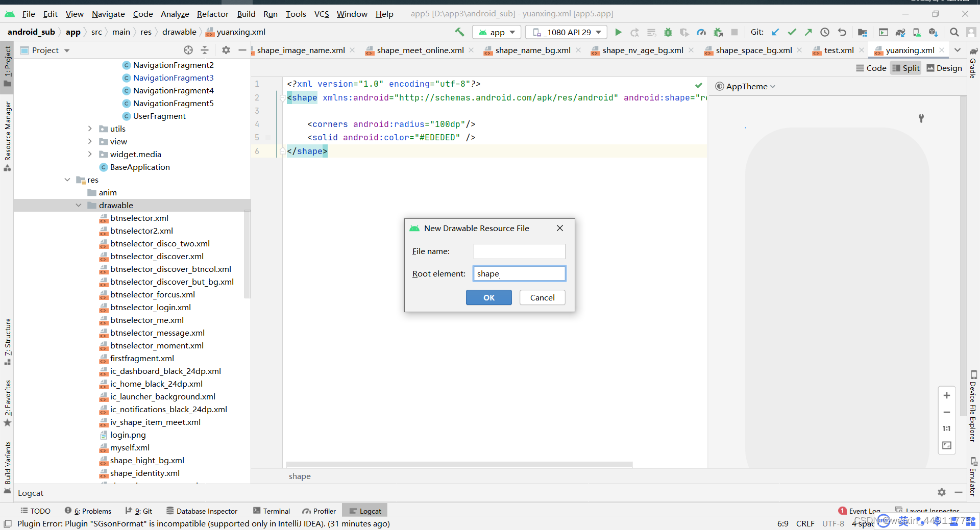
Task: Click the Select Opened File target icon
Action: [x=188, y=50]
